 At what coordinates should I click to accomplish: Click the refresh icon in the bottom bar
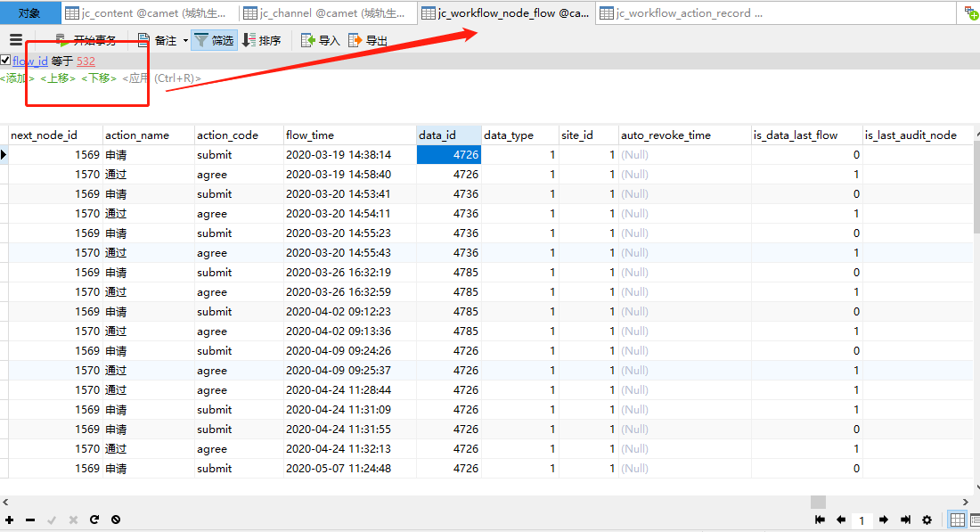click(94, 520)
